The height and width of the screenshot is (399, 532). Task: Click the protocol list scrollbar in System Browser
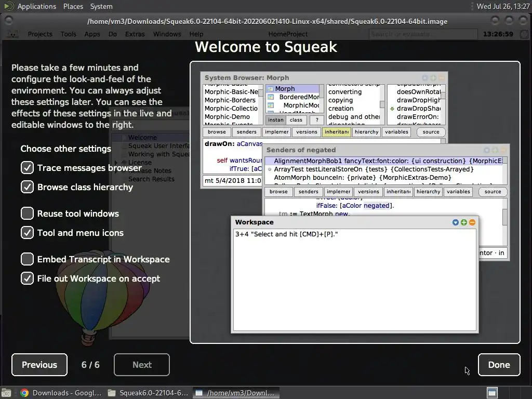click(382, 104)
